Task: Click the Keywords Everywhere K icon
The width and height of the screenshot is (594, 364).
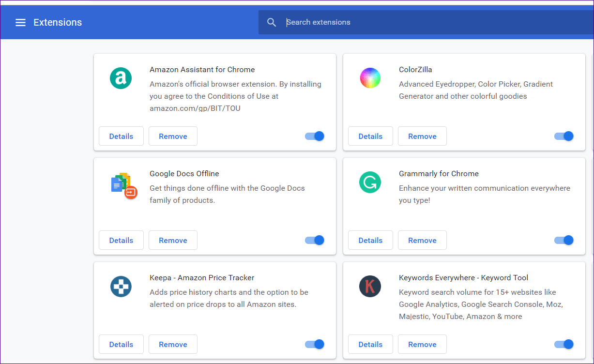Action: pyautogui.click(x=370, y=287)
